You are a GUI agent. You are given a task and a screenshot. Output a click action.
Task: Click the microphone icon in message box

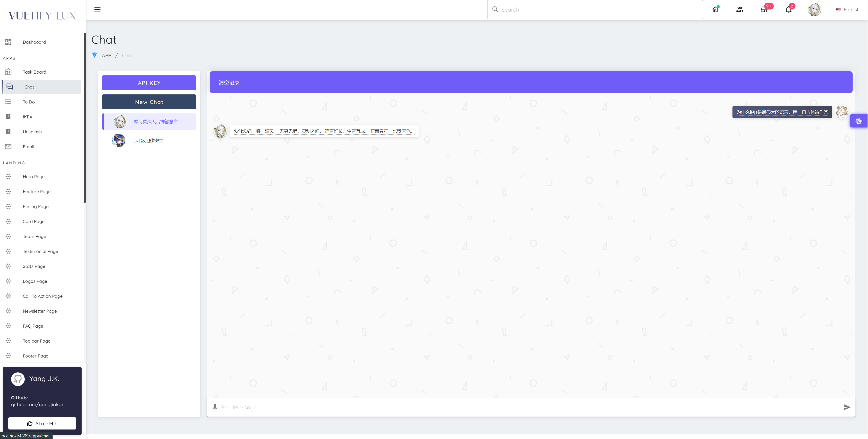(215, 407)
